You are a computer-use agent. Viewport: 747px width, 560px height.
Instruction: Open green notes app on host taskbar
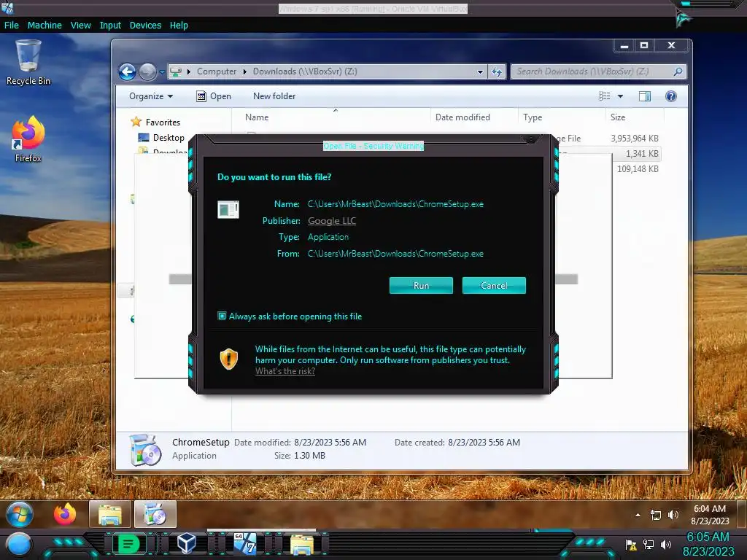click(x=128, y=544)
